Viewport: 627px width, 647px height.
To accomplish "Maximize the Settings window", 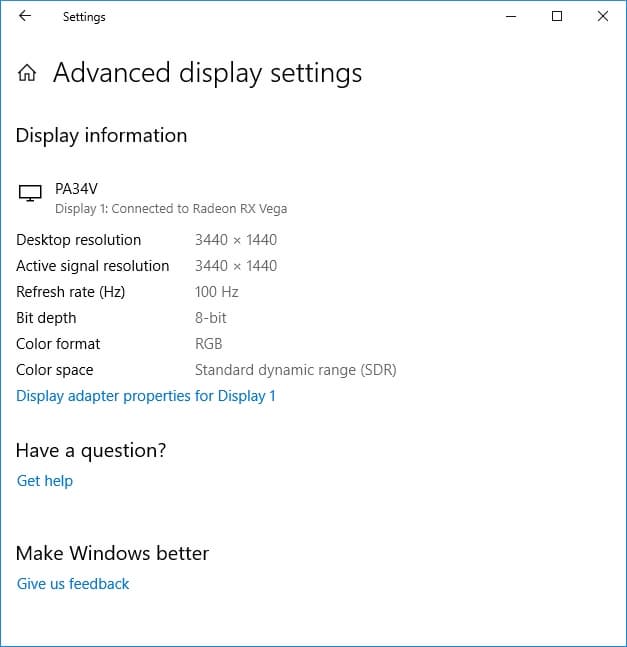I will pyautogui.click(x=557, y=16).
